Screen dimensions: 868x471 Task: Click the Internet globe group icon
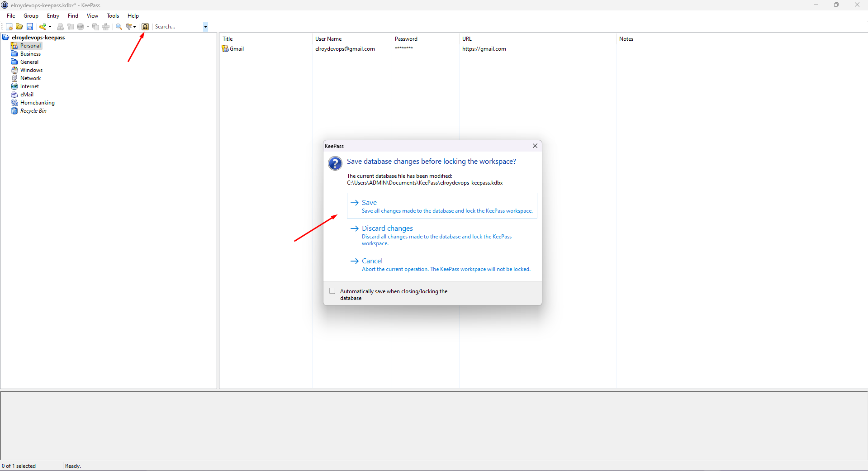point(14,86)
